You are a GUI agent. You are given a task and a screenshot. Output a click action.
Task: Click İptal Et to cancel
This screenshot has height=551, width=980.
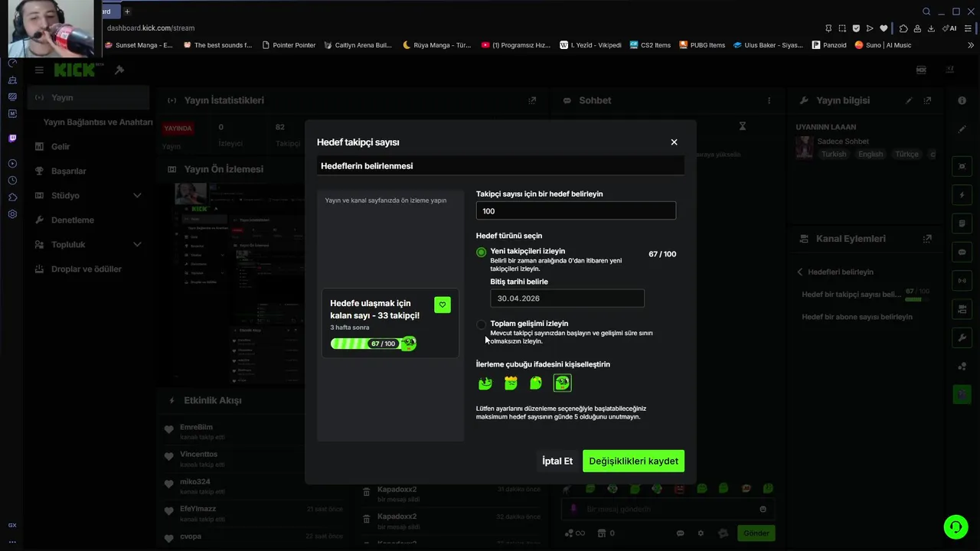point(557,461)
